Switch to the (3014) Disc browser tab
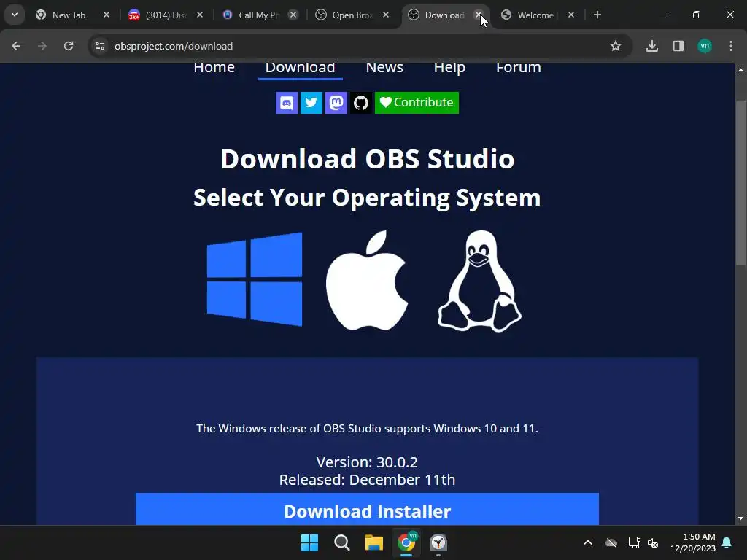The image size is (747, 560). 166,15
